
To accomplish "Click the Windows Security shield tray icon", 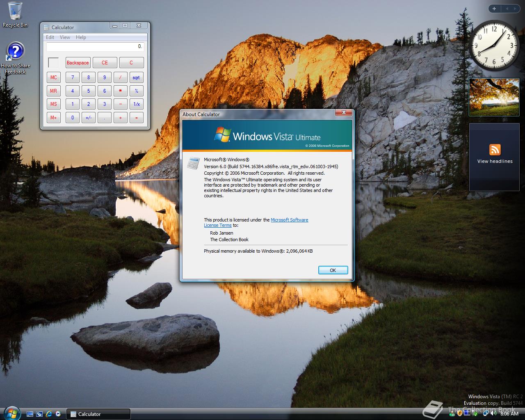I will (x=460, y=413).
